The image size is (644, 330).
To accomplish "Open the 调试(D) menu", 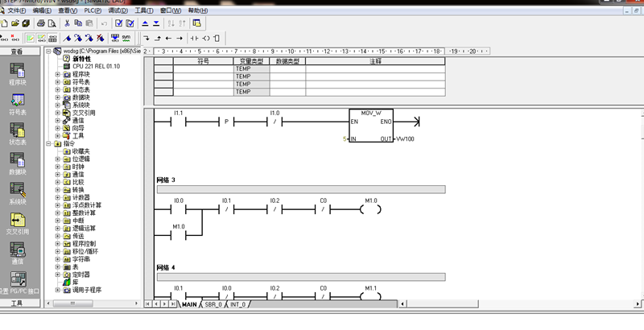I will point(118,10).
